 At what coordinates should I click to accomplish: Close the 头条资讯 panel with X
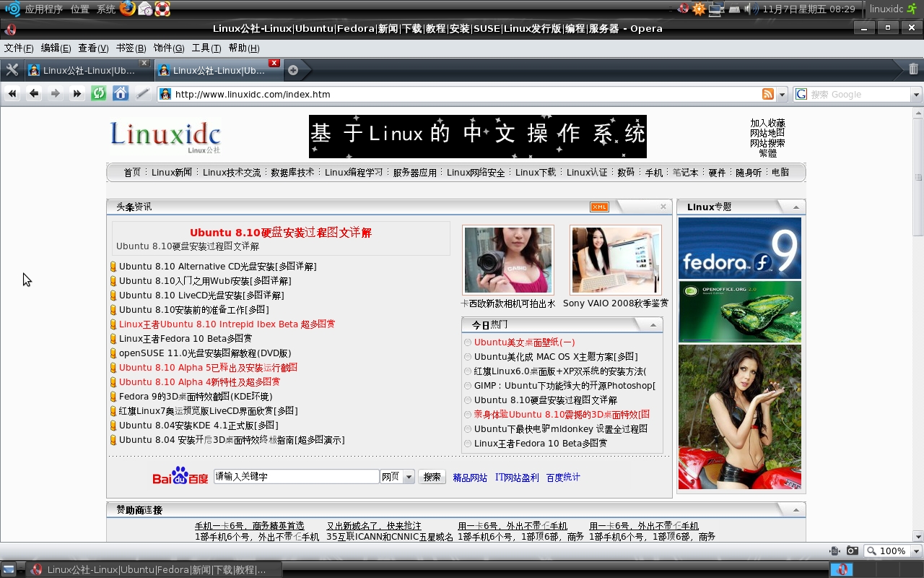(x=663, y=207)
